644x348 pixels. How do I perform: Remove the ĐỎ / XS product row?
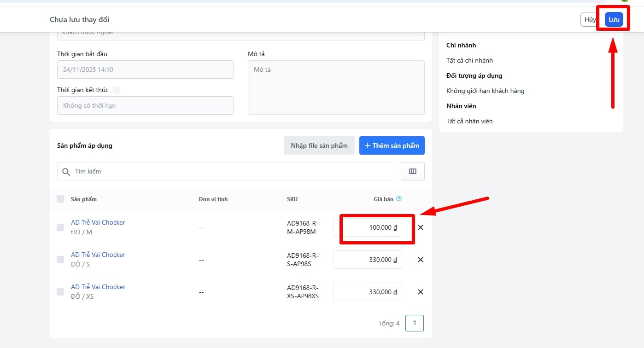click(x=420, y=292)
